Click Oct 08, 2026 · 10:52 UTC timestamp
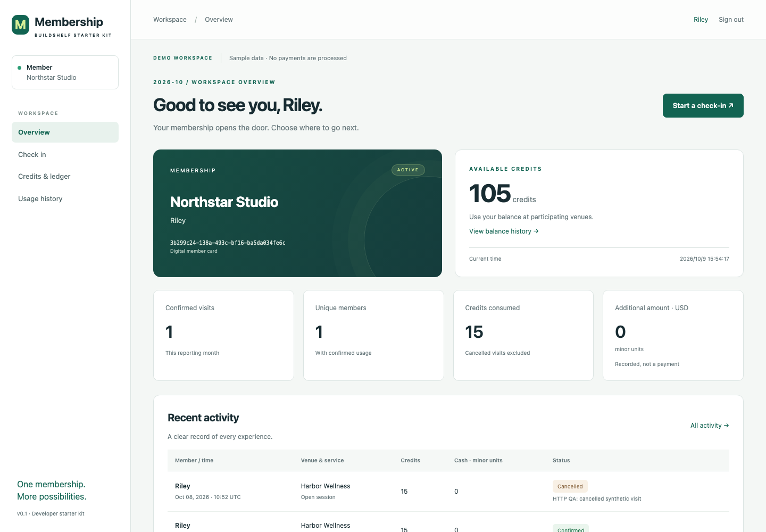This screenshot has width=766, height=532. pyautogui.click(x=208, y=497)
